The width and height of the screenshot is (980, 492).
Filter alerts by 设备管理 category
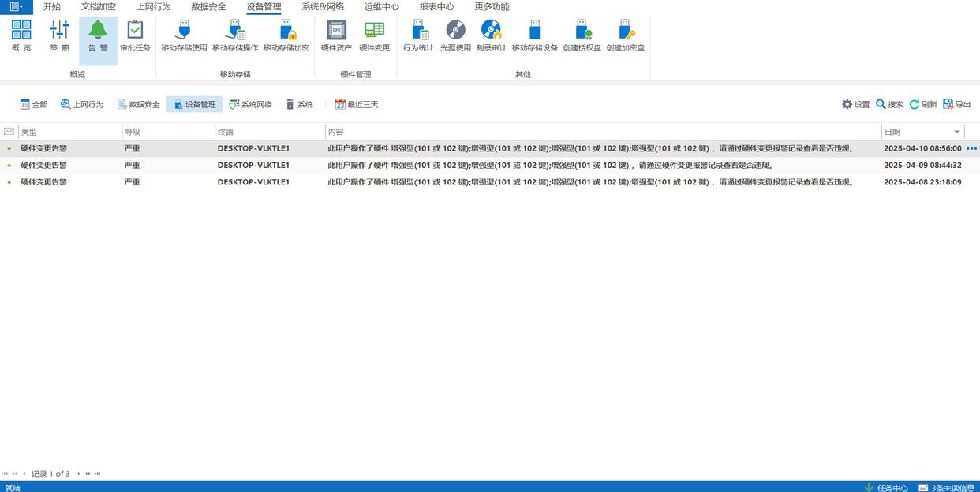[194, 104]
